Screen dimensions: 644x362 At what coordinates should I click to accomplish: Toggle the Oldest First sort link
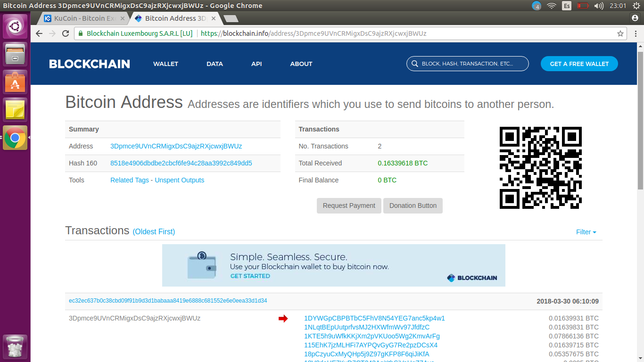154,231
